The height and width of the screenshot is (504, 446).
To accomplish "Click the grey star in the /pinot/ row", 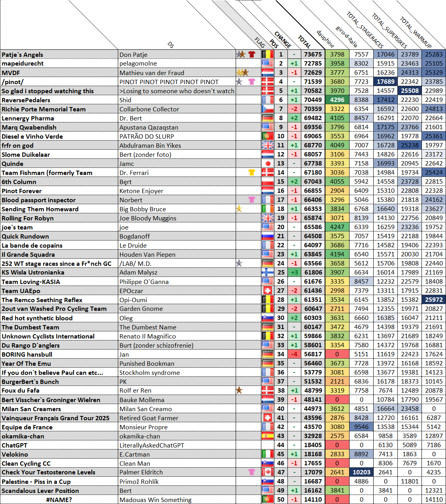I will (239, 81).
